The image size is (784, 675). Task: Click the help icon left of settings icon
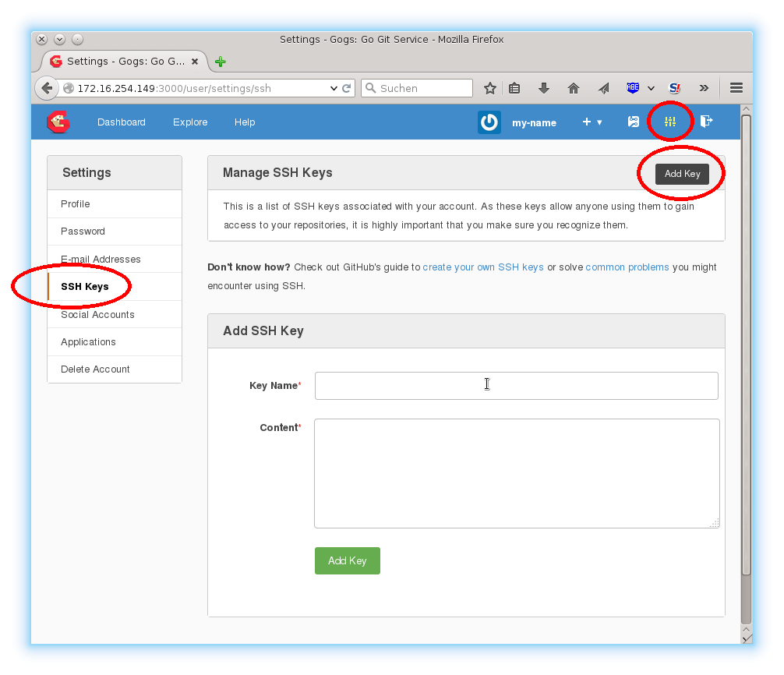(633, 122)
